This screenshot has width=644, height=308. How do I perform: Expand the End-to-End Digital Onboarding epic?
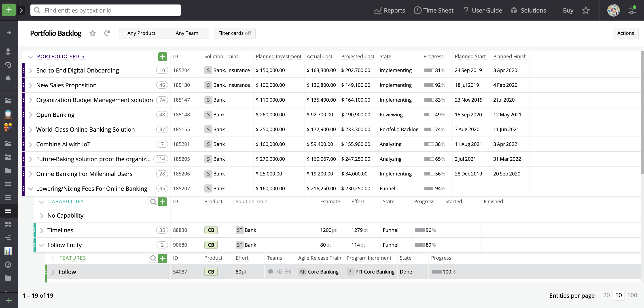(30, 71)
